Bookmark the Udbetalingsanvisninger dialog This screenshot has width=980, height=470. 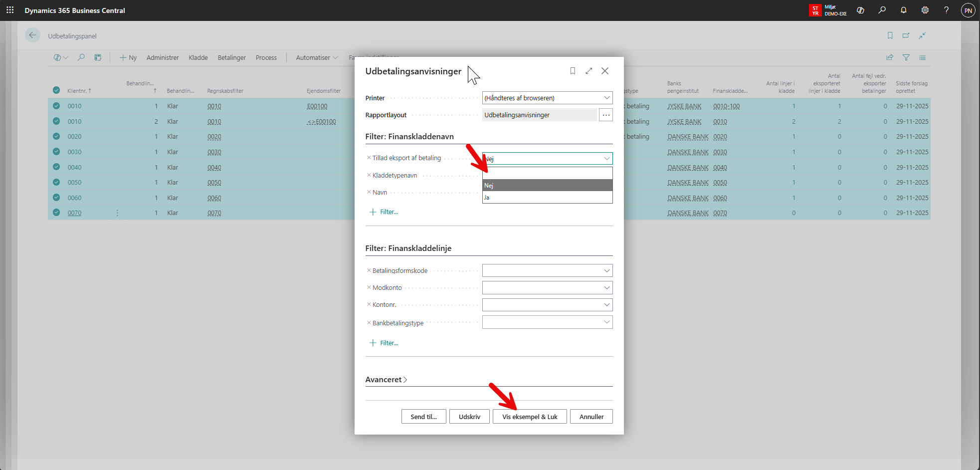pyautogui.click(x=573, y=71)
